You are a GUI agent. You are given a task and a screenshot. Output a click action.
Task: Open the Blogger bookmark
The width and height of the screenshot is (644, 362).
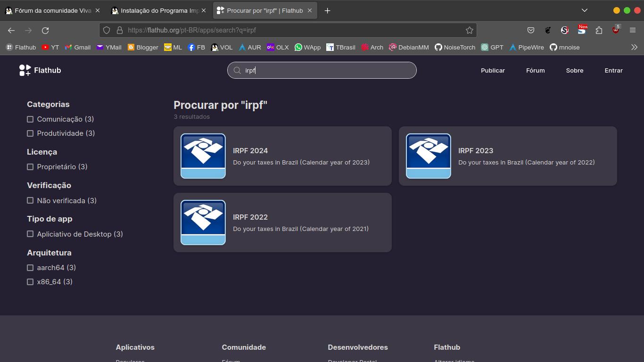143,47
